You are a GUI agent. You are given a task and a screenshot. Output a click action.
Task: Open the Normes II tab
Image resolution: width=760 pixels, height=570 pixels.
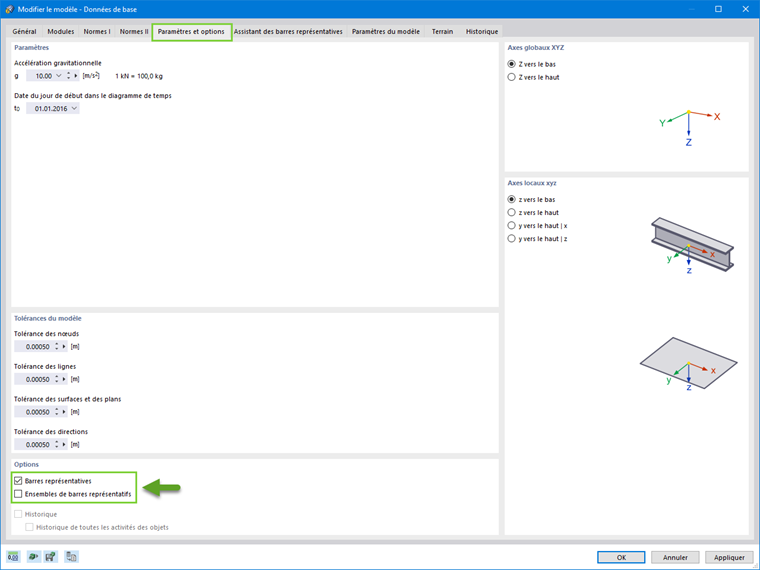pyautogui.click(x=134, y=32)
